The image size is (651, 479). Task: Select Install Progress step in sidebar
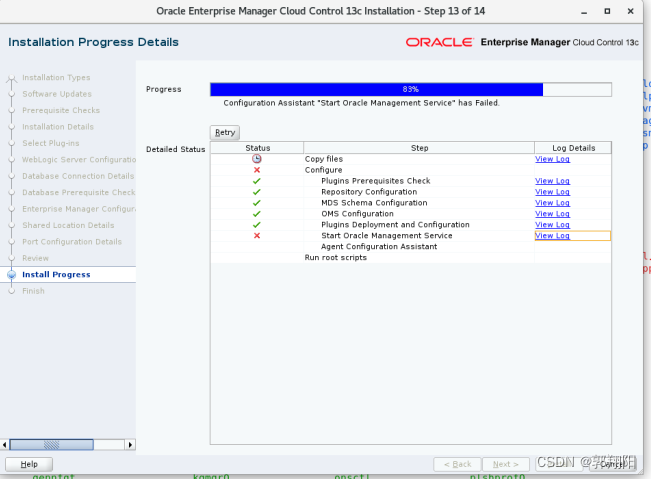(x=56, y=274)
